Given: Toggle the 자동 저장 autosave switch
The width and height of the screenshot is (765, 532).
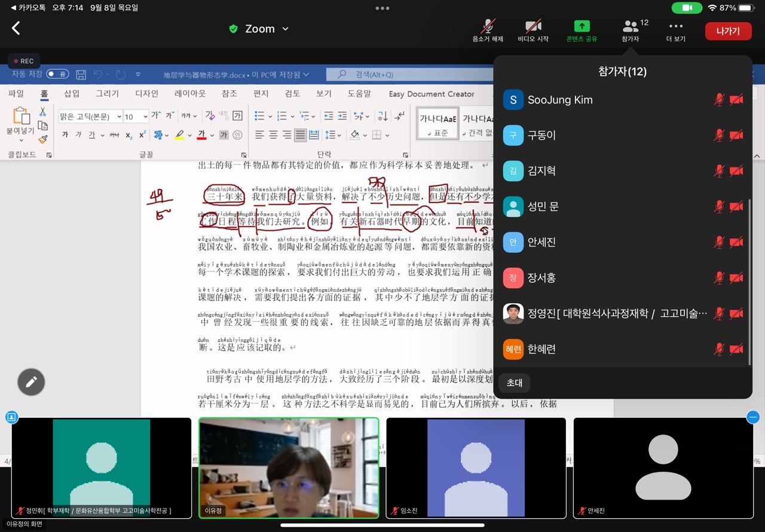Looking at the screenshot, I should point(57,74).
